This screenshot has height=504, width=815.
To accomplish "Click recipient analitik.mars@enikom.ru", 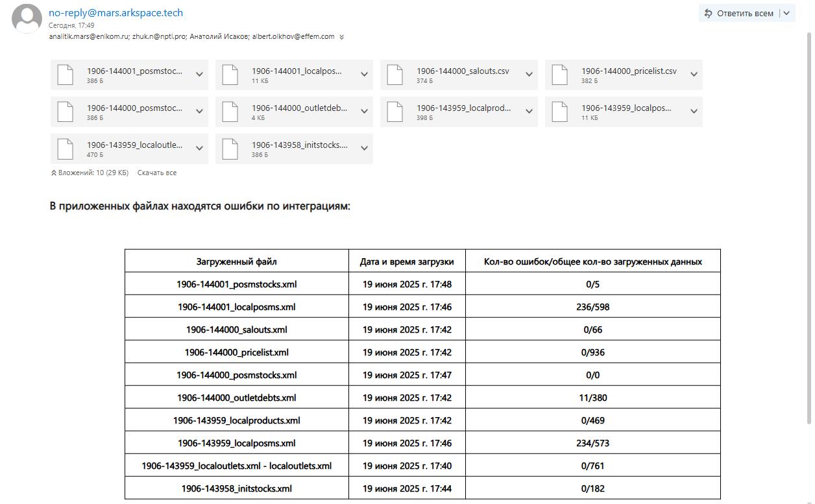I will (89, 36).
